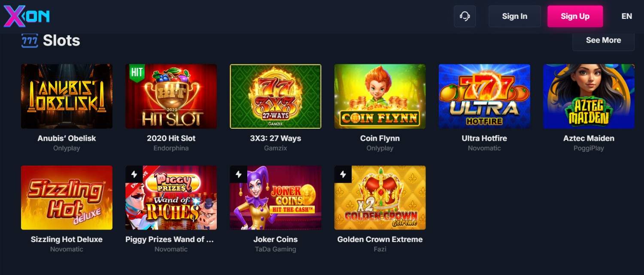Viewport: 644px width, 275px height.
Task: Open the Coin Flynn game thumbnail
Action: [380, 97]
